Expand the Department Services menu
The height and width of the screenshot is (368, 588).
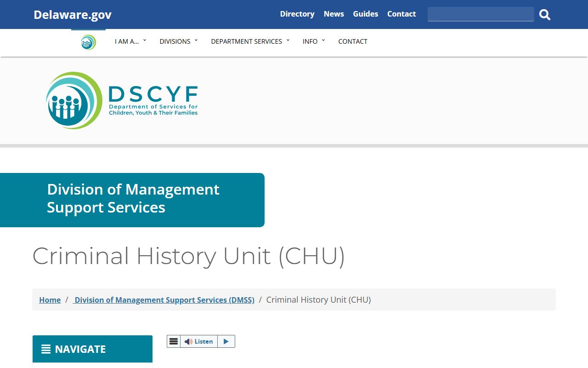(250, 41)
